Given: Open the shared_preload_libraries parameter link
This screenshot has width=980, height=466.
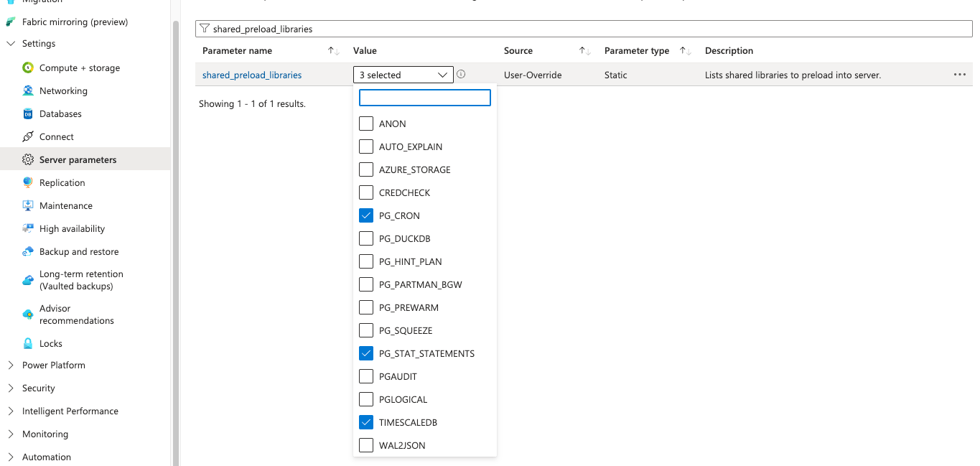Looking at the screenshot, I should 252,75.
